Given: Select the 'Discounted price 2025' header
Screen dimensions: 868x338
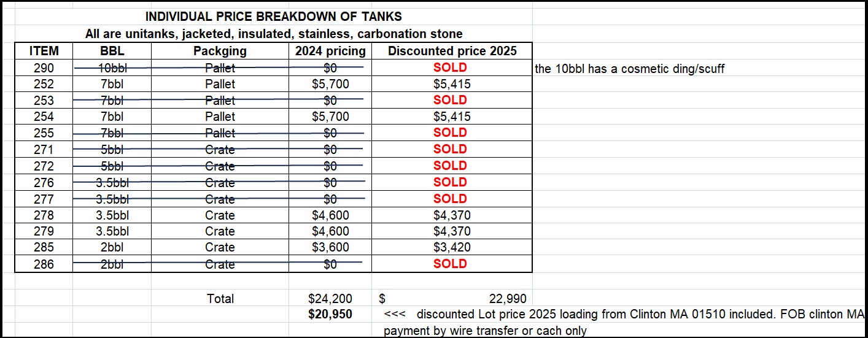Looking at the screenshot, I should pyautogui.click(x=452, y=51).
